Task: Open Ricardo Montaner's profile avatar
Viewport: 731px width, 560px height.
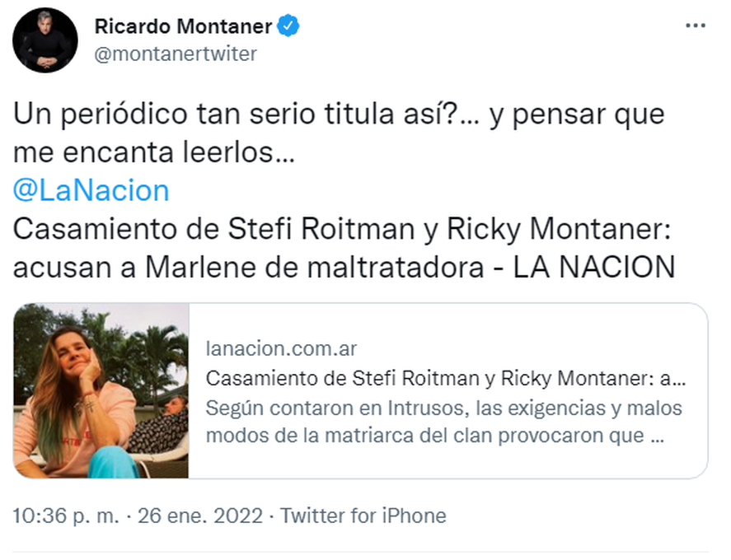Action: (x=46, y=40)
